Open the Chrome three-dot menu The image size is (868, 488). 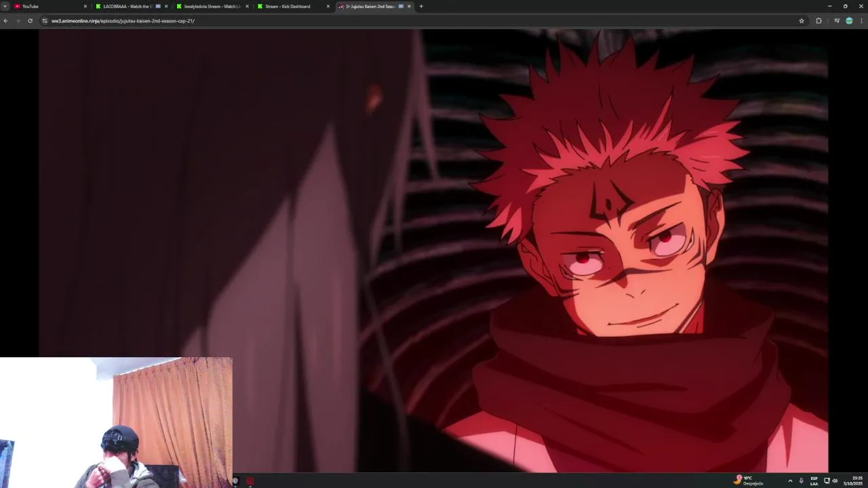[x=862, y=21]
